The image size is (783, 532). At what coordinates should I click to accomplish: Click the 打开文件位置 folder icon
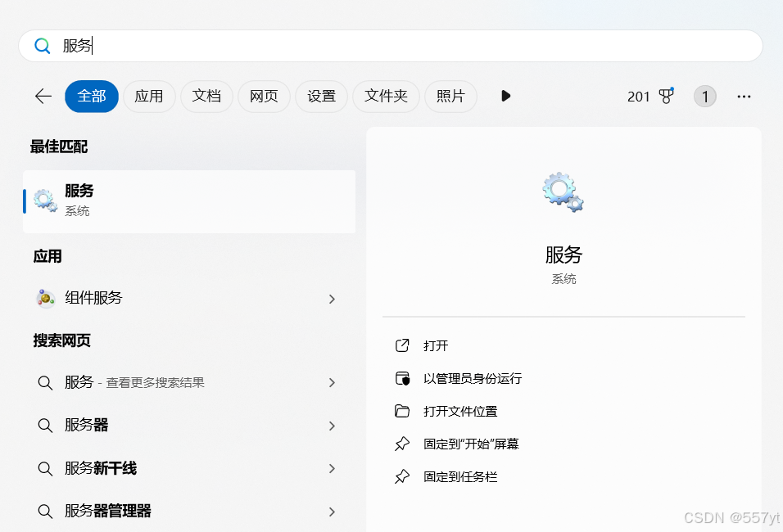pos(402,411)
